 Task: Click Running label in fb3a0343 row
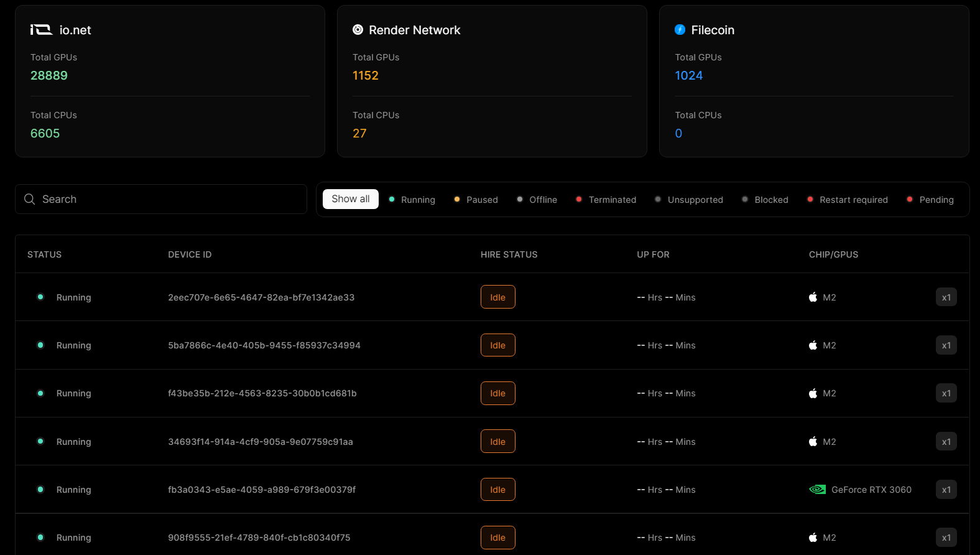coord(74,490)
